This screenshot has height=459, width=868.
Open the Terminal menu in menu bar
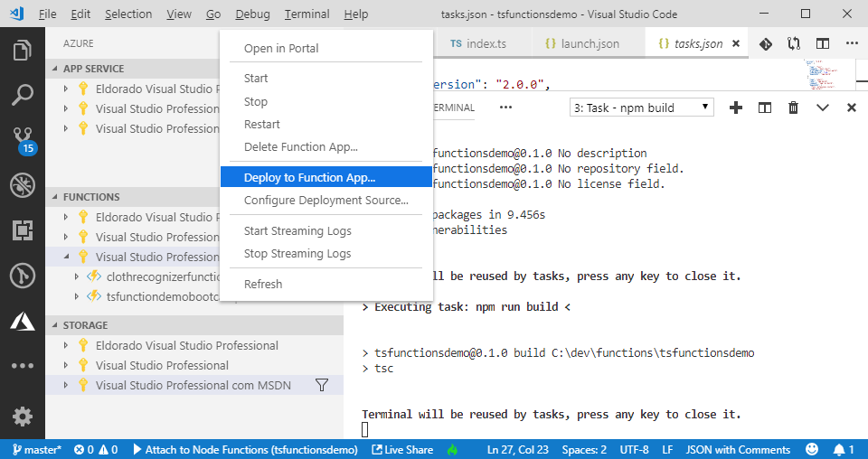click(x=307, y=14)
